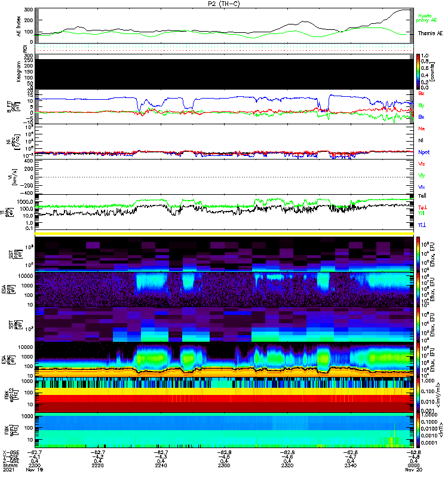Select the green Viy legend label

[x=421, y=176]
